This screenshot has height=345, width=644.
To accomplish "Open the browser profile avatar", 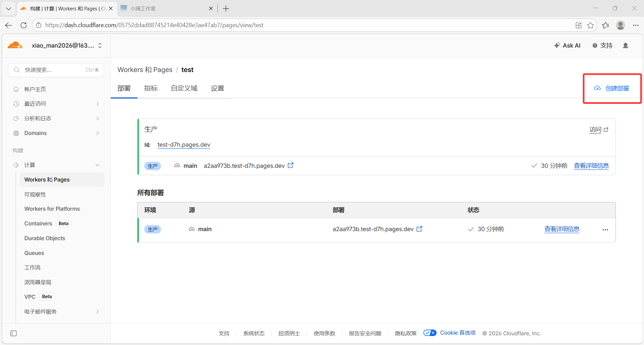I will (621, 25).
